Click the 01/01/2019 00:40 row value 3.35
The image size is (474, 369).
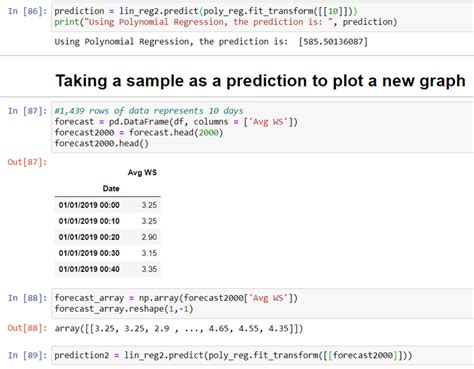coord(149,269)
